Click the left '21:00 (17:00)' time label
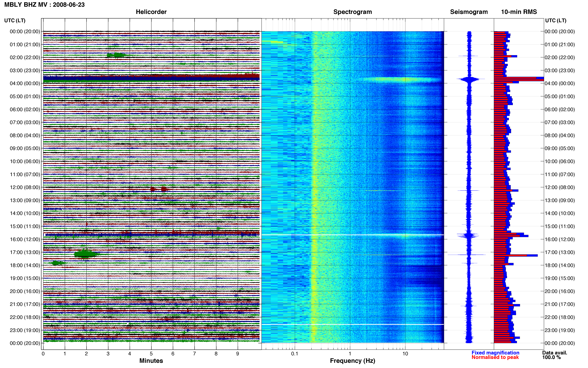 click(25, 304)
